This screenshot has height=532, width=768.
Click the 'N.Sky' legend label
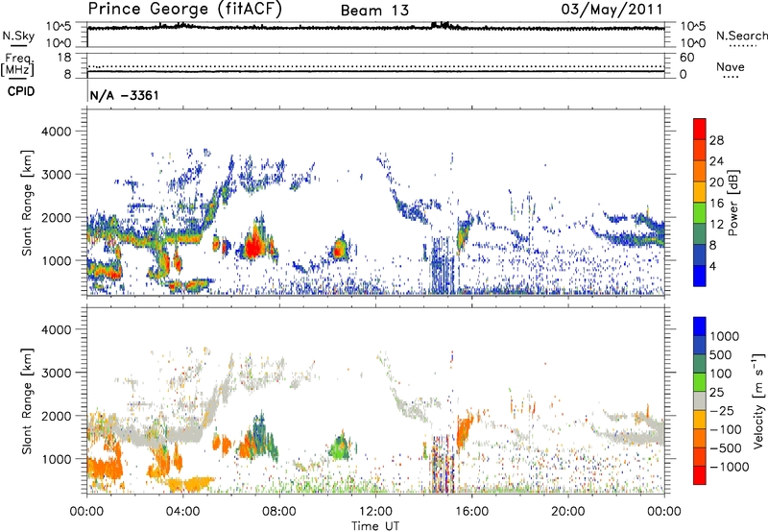[x=18, y=36]
